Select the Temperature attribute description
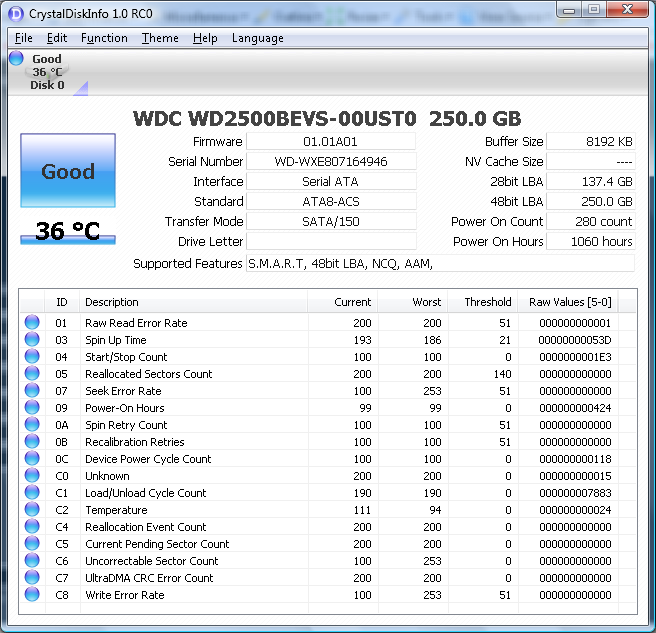Viewport: 656px width, 633px height. click(116, 510)
